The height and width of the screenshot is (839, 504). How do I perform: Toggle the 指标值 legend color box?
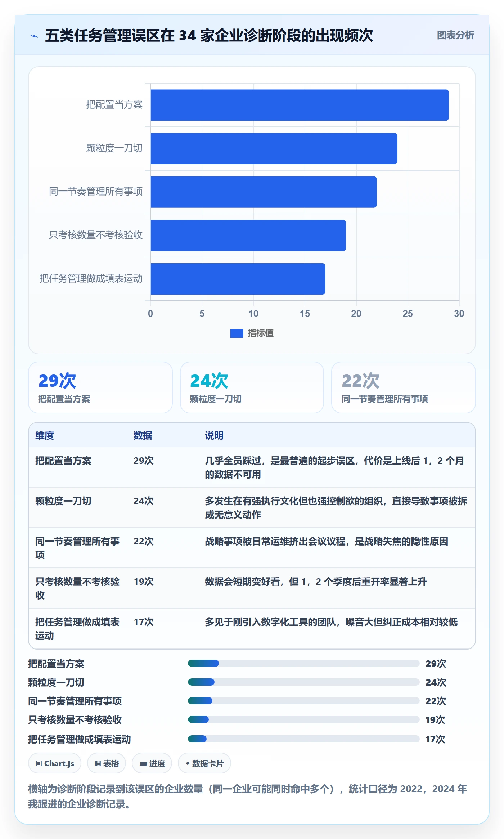pyautogui.click(x=237, y=333)
